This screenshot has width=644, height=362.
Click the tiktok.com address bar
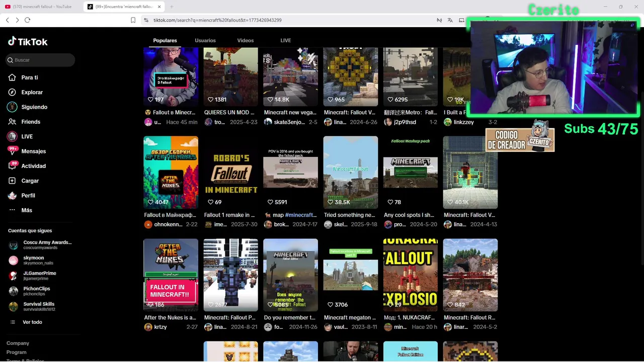pos(217,20)
